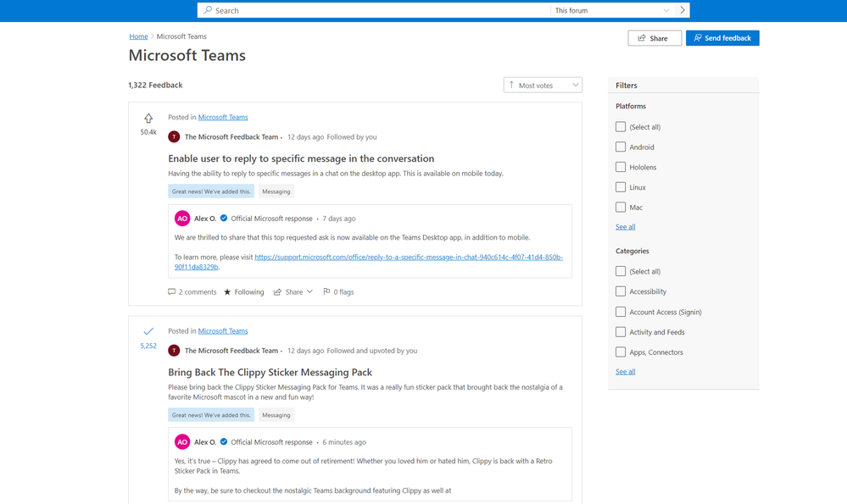
Task: Check the Account Access (Signin) filter
Action: [621, 312]
